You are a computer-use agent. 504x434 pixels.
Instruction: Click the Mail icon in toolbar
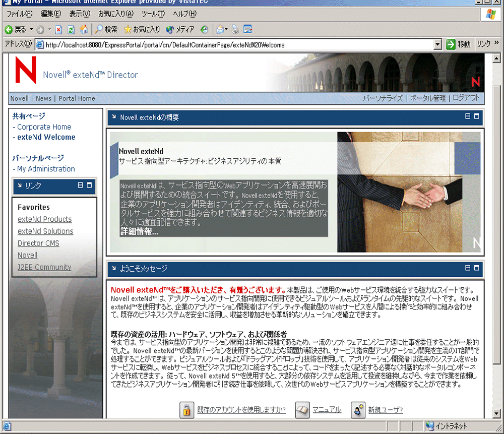coord(220,30)
